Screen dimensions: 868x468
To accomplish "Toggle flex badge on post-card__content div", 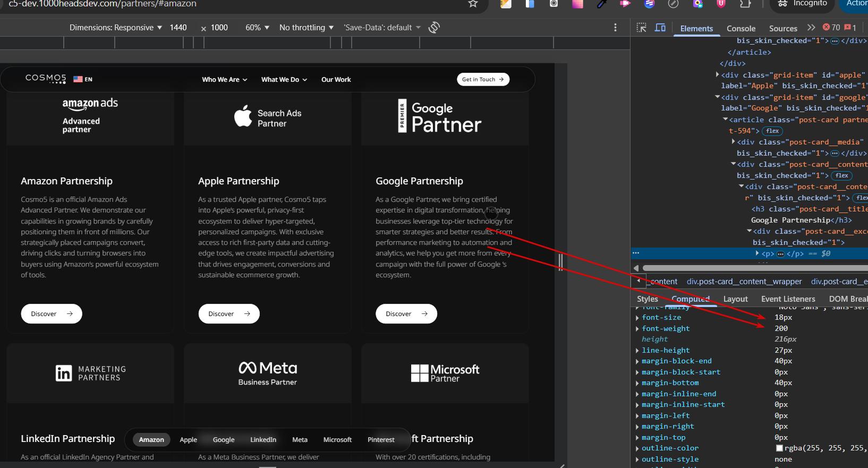I will (841, 175).
